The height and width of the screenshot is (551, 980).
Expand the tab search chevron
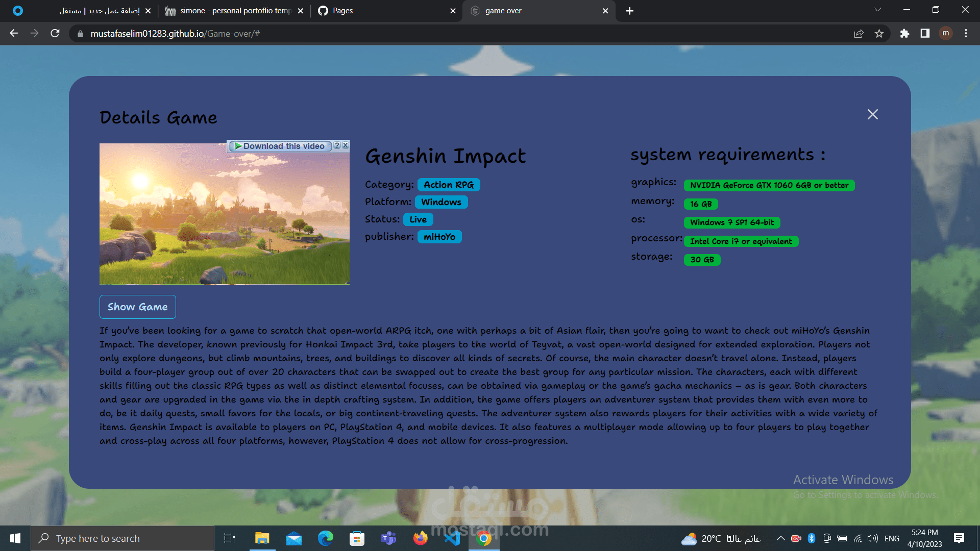click(x=877, y=10)
